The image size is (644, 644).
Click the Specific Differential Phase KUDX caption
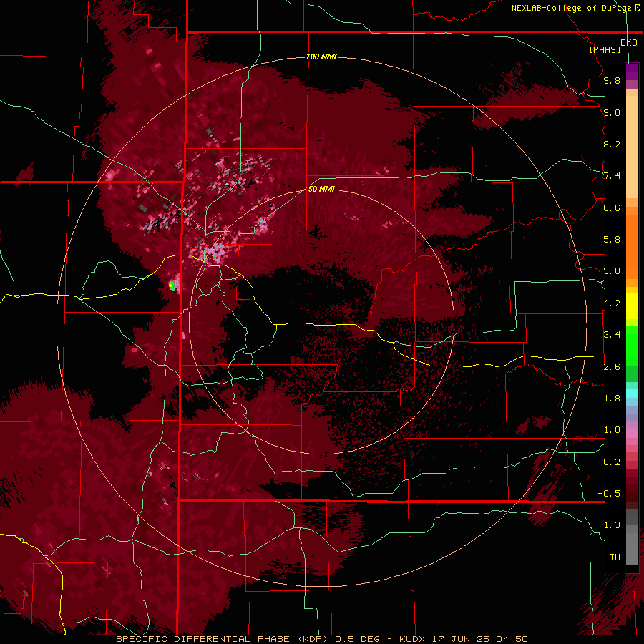(x=321, y=639)
